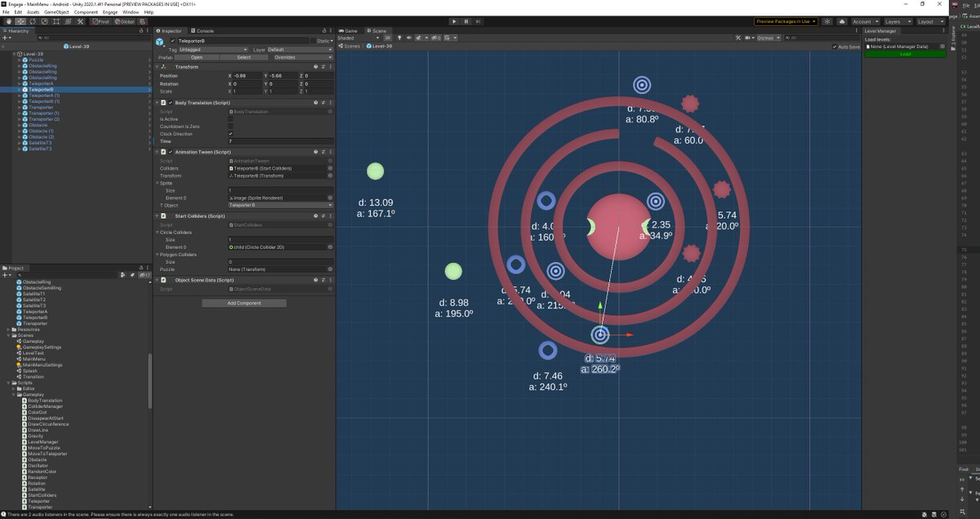Toggle scene audio speaker icon
Screen dimensions: 980x519
[409, 38]
